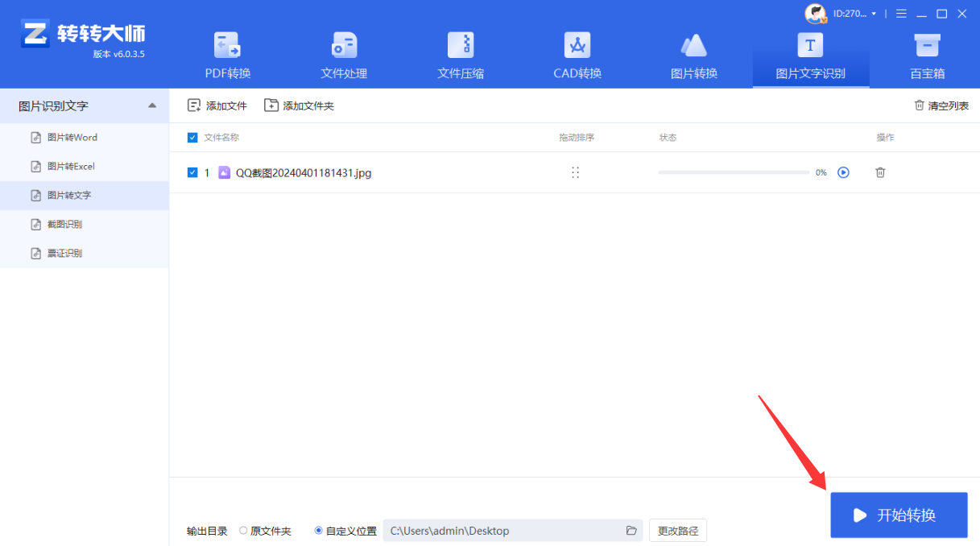Open the PDF转换 module icon
The height and width of the screenshot is (546, 980).
(228, 44)
